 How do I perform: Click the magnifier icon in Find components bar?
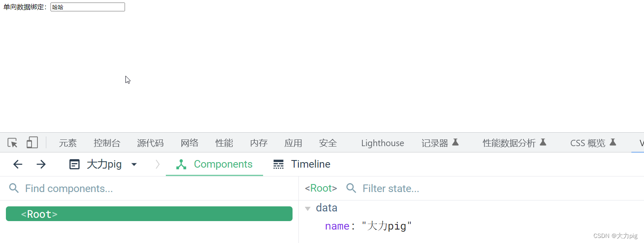14,188
